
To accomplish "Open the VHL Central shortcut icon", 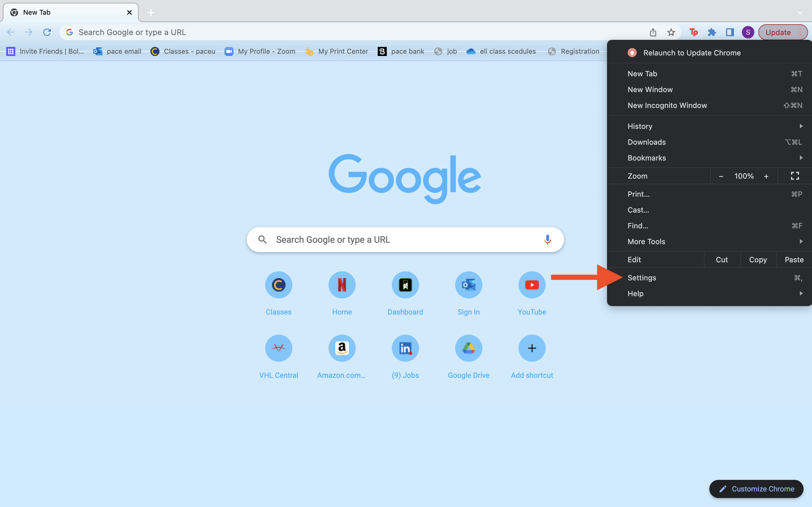I will click(279, 348).
